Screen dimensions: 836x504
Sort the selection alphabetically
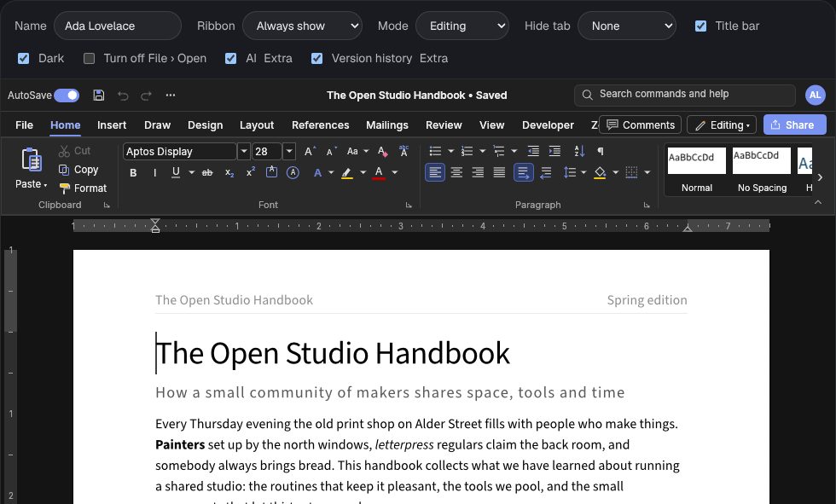(x=579, y=151)
